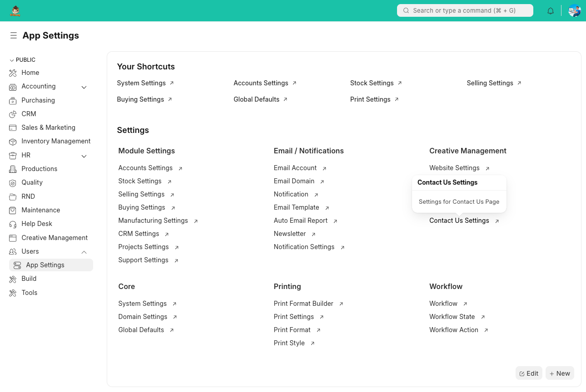Click the New button

point(560,373)
